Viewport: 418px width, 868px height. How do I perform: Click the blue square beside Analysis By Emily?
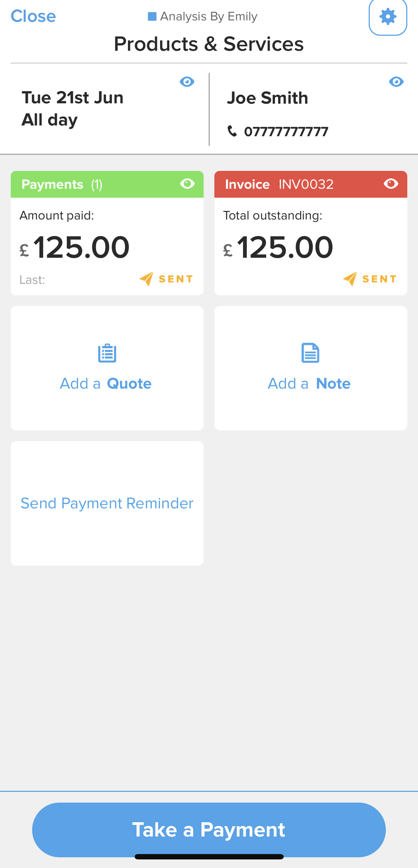[x=152, y=16]
